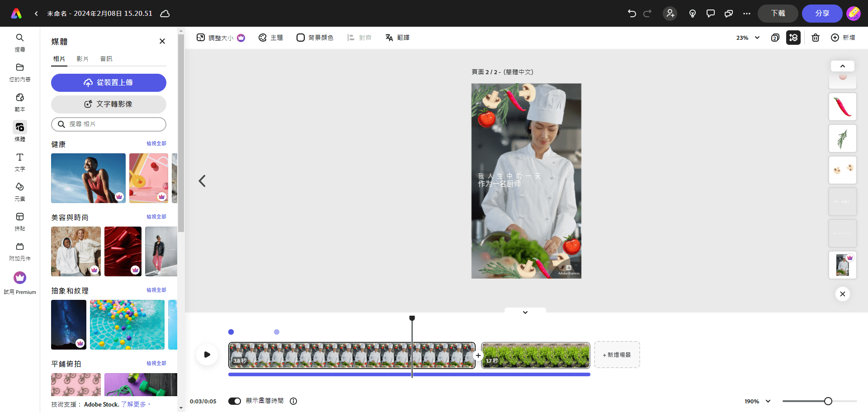Select the 3.8 秒 chef scene clip
Screen dimensions: 868x412
352,355
